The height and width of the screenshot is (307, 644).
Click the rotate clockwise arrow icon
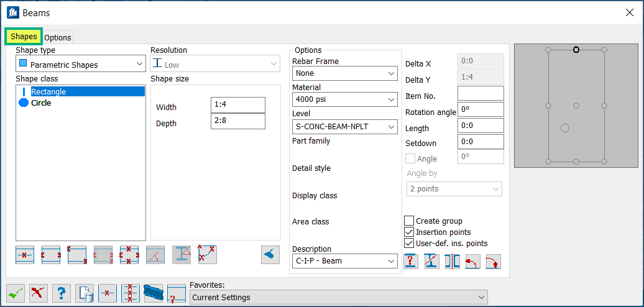coord(493,262)
